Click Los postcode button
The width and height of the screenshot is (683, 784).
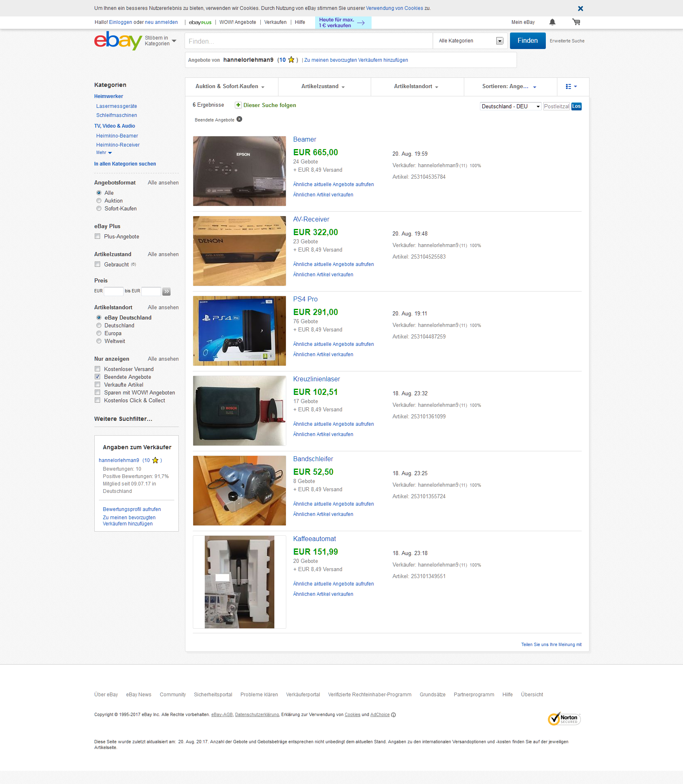[576, 106]
